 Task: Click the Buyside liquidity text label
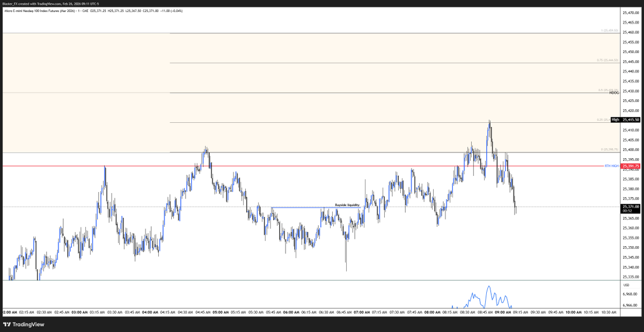pyautogui.click(x=347, y=205)
